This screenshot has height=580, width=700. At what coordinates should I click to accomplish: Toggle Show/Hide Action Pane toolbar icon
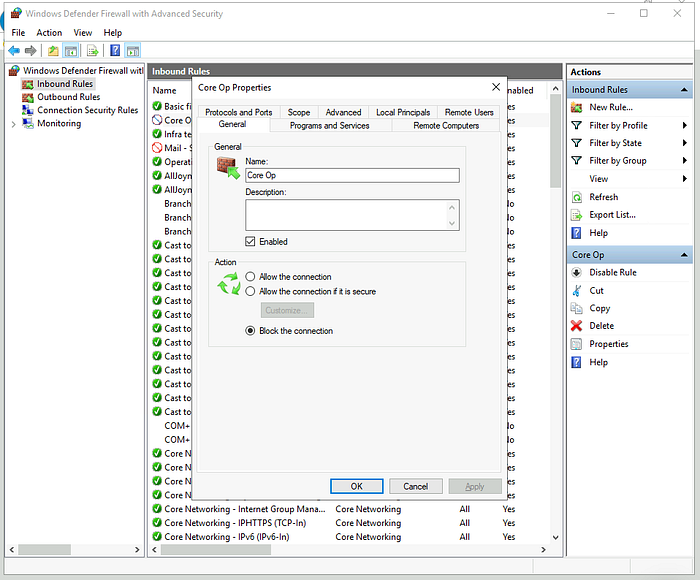(x=133, y=51)
